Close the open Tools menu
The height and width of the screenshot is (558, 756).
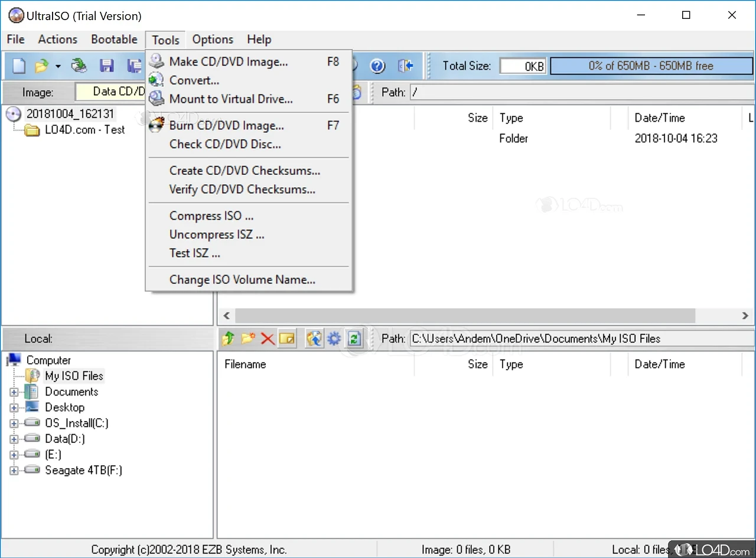click(x=165, y=40)
